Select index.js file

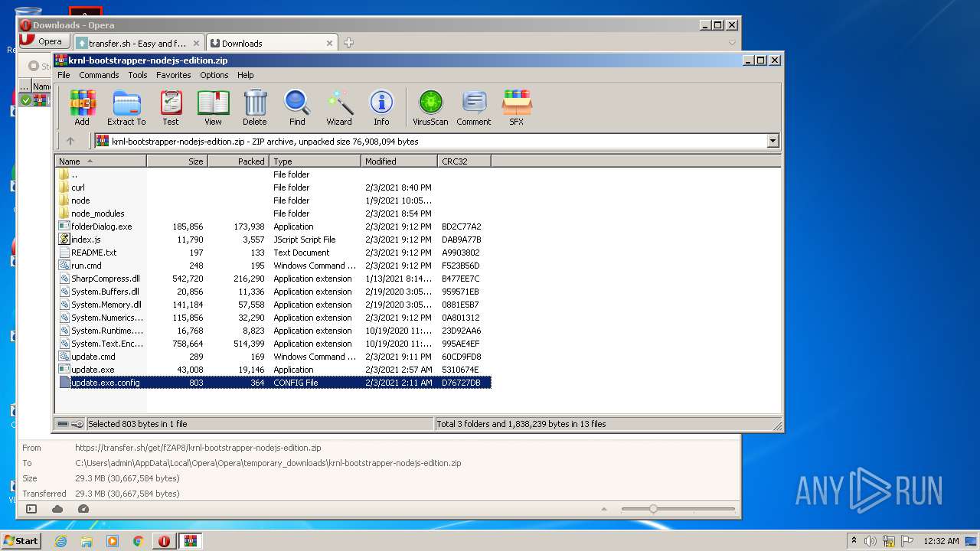[86, 240]
